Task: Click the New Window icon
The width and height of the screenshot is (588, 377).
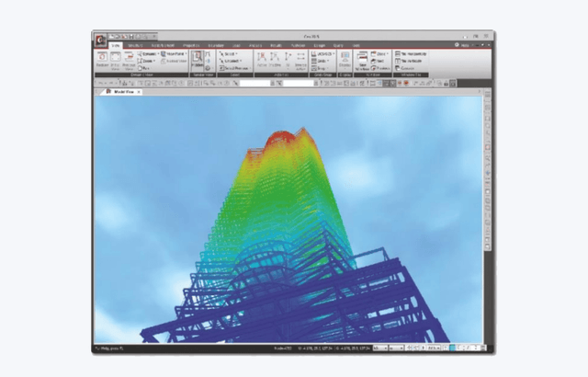Action: coord(363,59)
